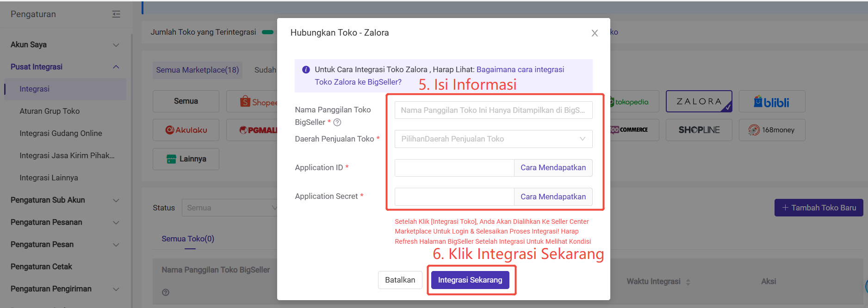Select the Akulaku marketplace card
This screenshot has width=868, height=308.
[186, 130]
